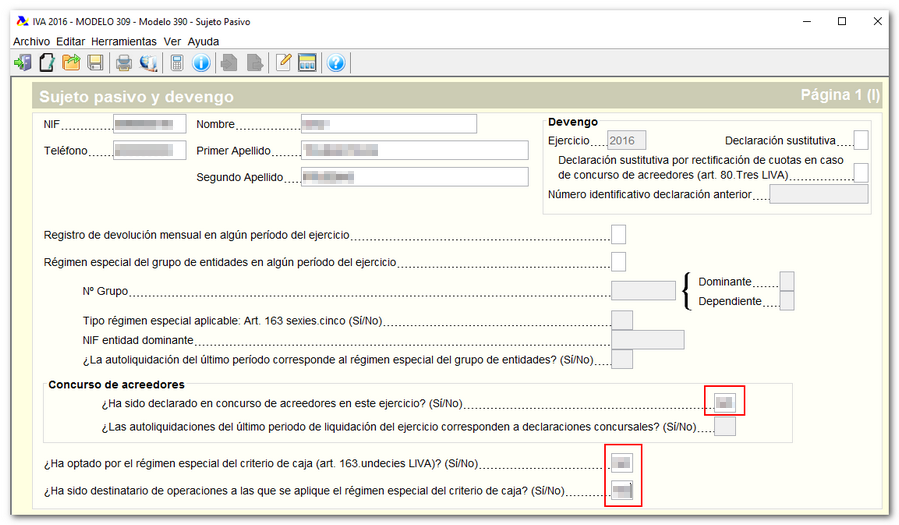Click the calculator icon in toolbar
The height and width of the screenshot is (525, 899).
click(x=177, y=63)
